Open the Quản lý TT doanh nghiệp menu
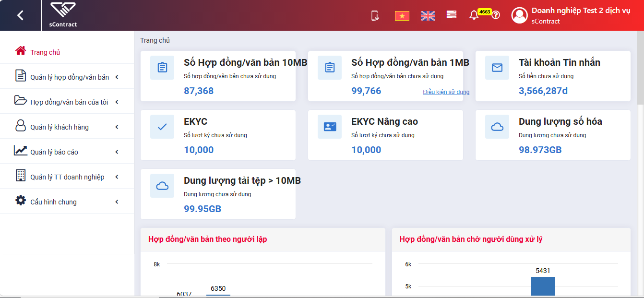644x298 pixels. [67, 177]
